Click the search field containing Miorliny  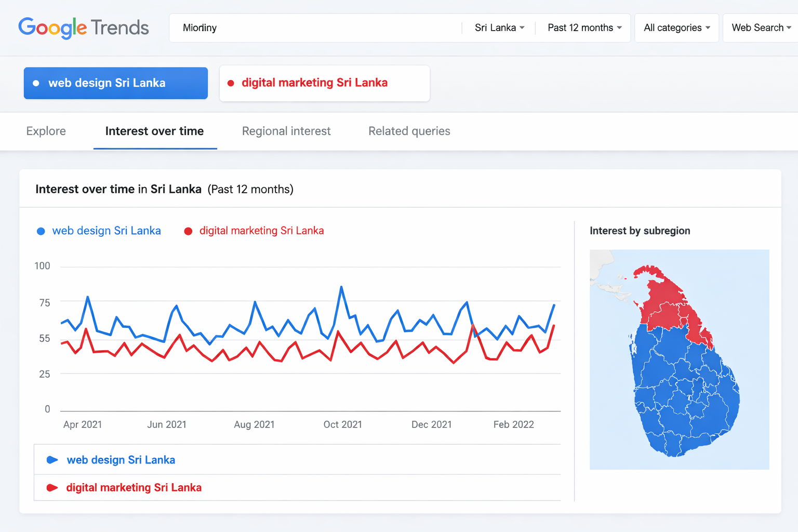click(x=315, y=28)
